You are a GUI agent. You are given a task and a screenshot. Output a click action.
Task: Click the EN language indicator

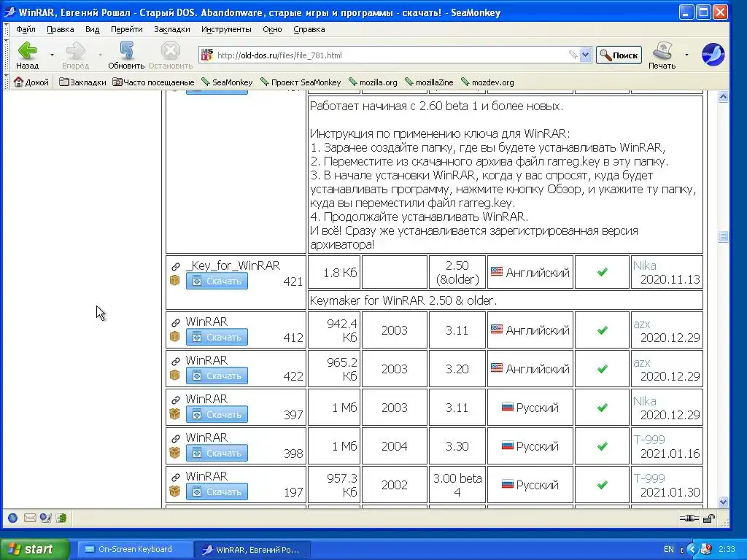point(669,550)
